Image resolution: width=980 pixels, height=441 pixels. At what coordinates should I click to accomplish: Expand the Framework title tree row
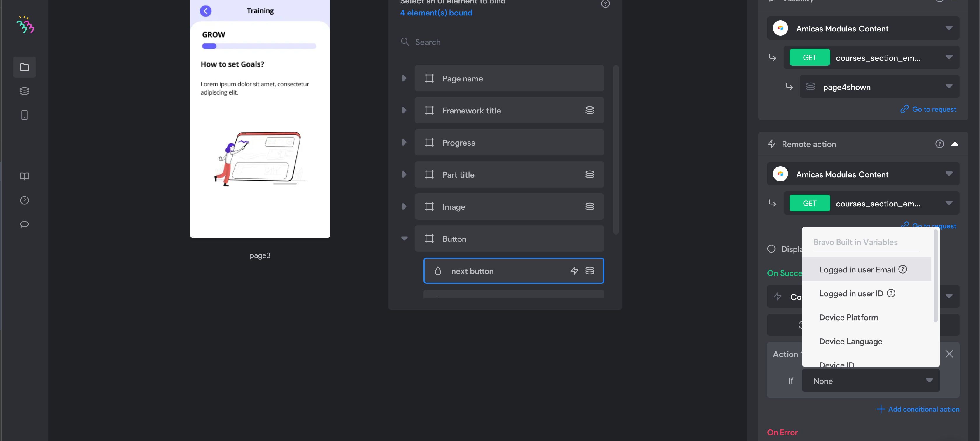[404, 110]
